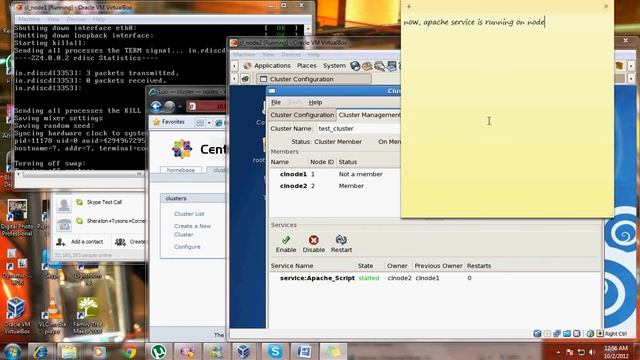Open Family Tree Maker desktop shortcut
The width and height of the screenshot is (640, 360).
tap(87, 316)
